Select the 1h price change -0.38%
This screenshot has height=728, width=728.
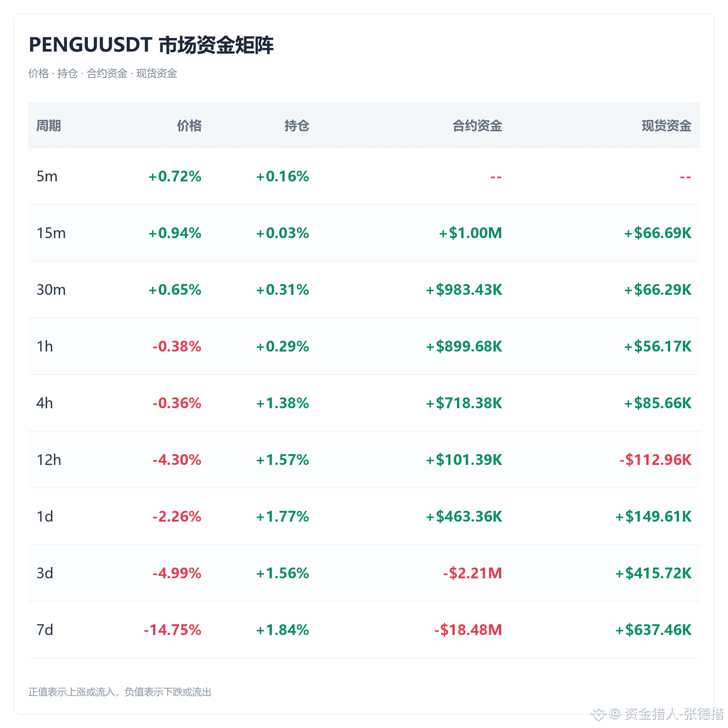(x=177, y=346)
